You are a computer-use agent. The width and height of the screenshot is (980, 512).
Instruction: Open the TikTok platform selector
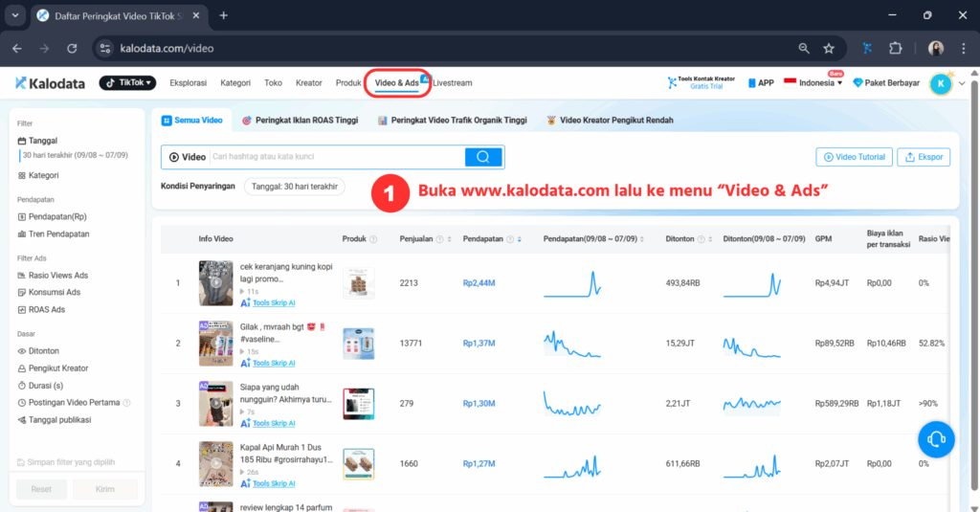pos(127,82)
